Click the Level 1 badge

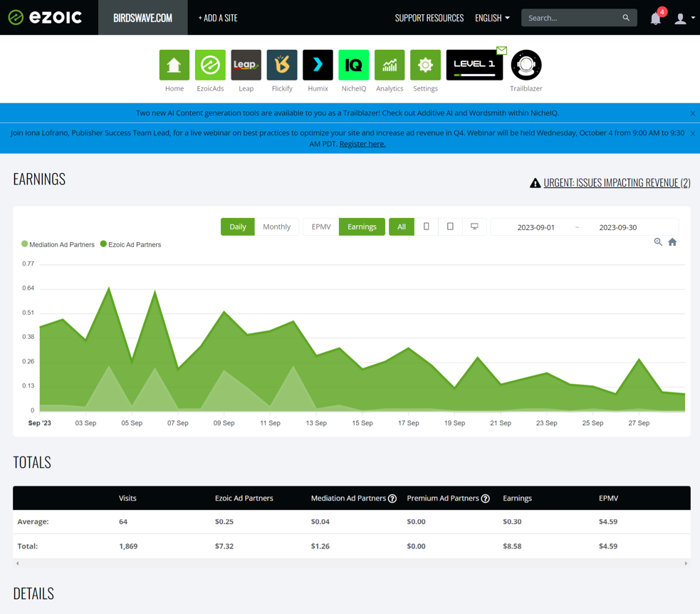(474, 66)
